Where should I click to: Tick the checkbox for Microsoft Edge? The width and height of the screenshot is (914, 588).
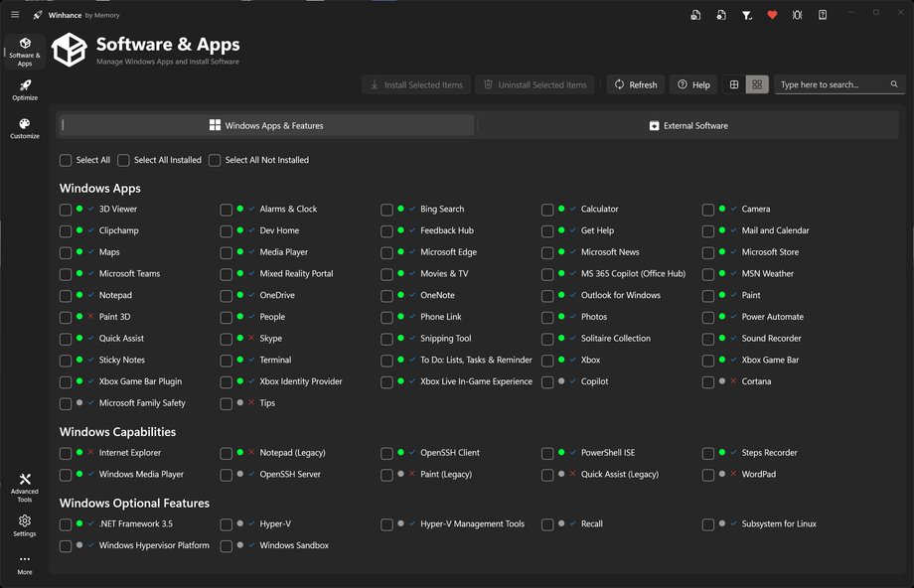click(x=386, y=252)
